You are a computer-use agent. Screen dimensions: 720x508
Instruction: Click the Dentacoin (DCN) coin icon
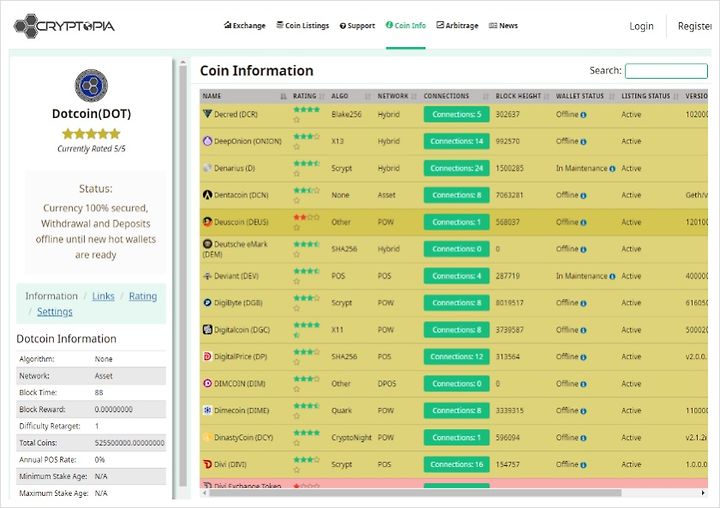208,195
